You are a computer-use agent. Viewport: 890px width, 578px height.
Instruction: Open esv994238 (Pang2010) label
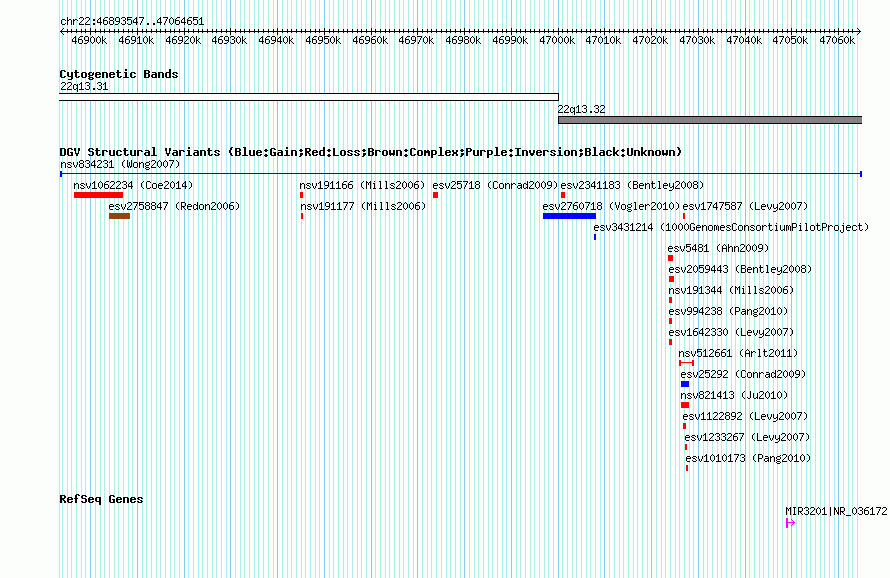(x=728, y=312)
